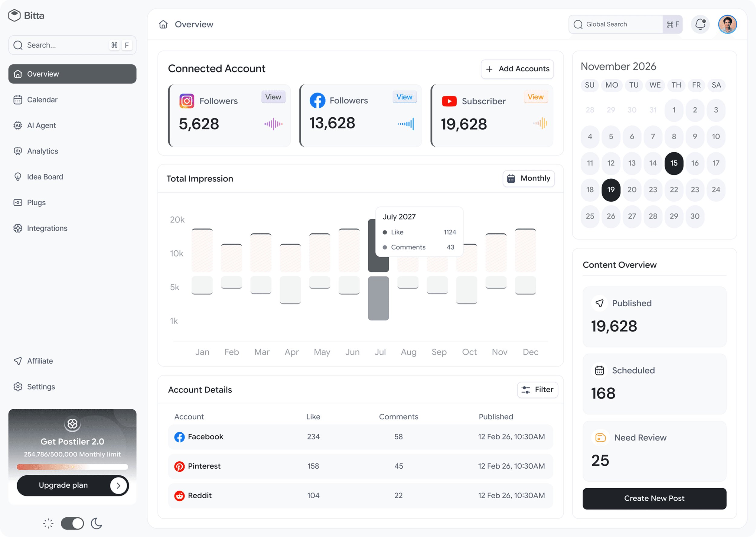756x537 pixels.
Task: Open AI Agent in sidebar
Action: coord(73,125)
